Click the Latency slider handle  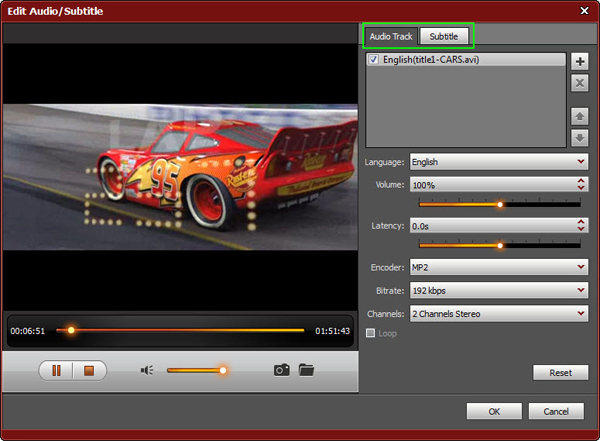(500, 246)
